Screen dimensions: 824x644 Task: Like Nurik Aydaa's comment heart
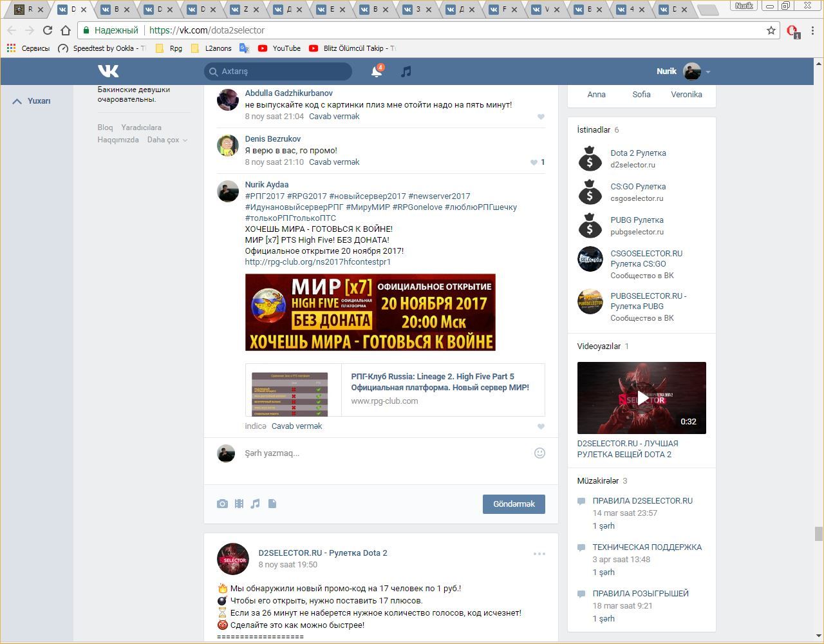click(x=541, y=426)
